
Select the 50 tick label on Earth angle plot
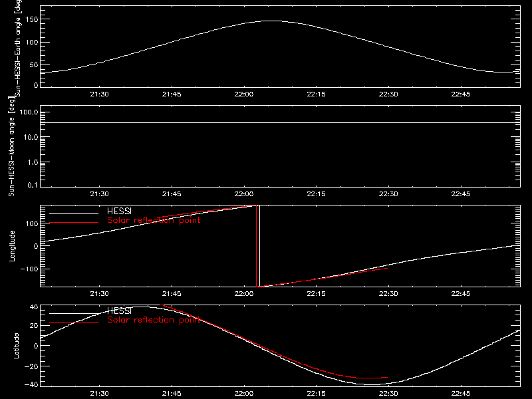(34, 65)
